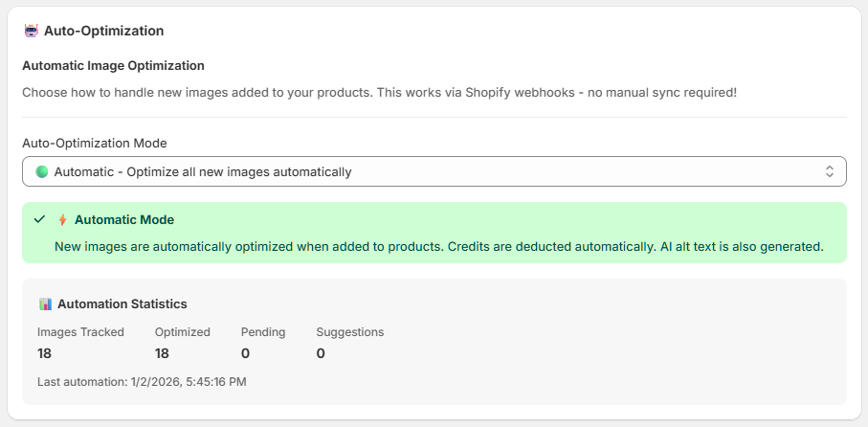Click "Automatic Image Optimization" subheading

tap(113, 66)
